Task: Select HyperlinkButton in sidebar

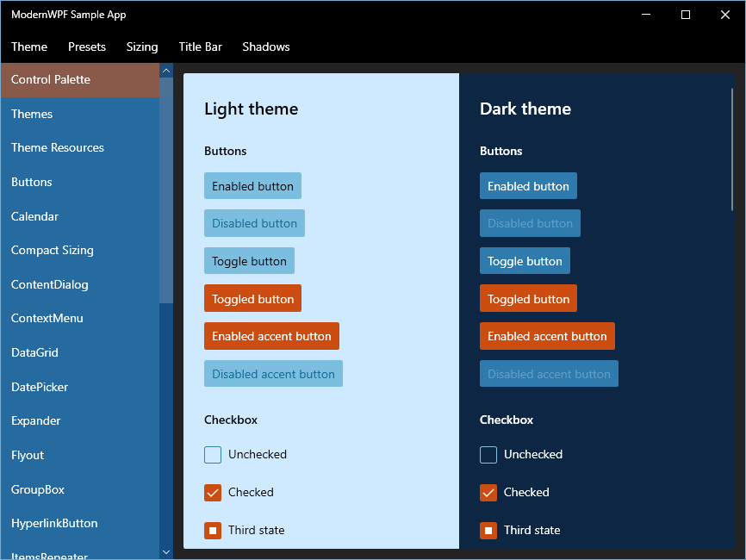Action: (x=80, y=523)
